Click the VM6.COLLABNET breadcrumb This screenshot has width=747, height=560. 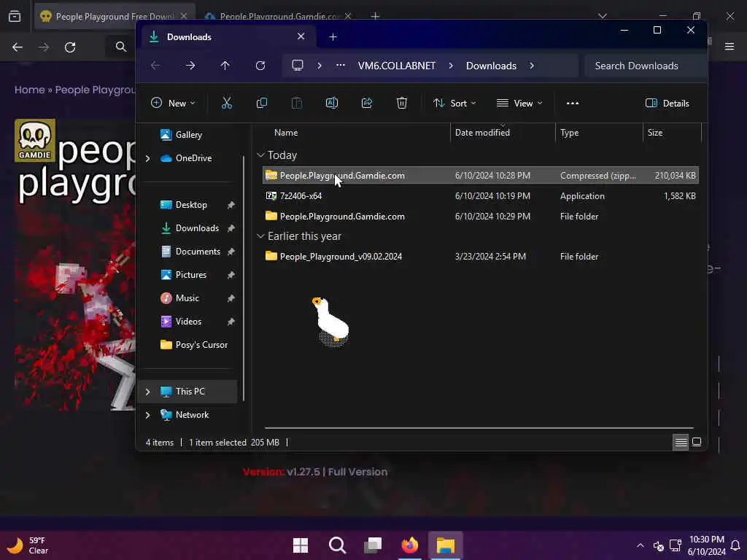coord(396,66)
